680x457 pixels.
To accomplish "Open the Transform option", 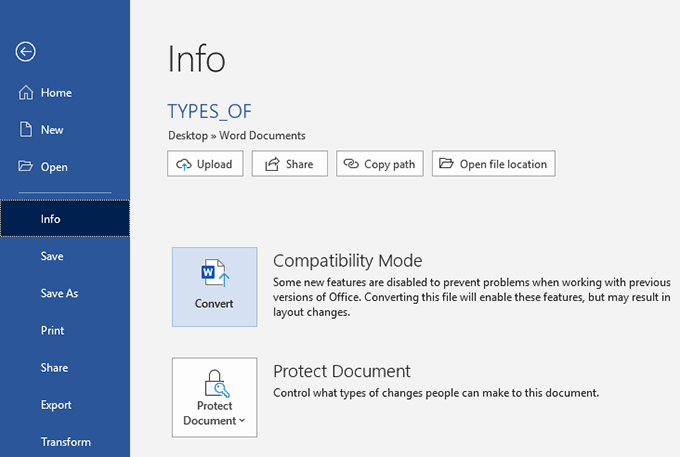I will tap(65, 442).
